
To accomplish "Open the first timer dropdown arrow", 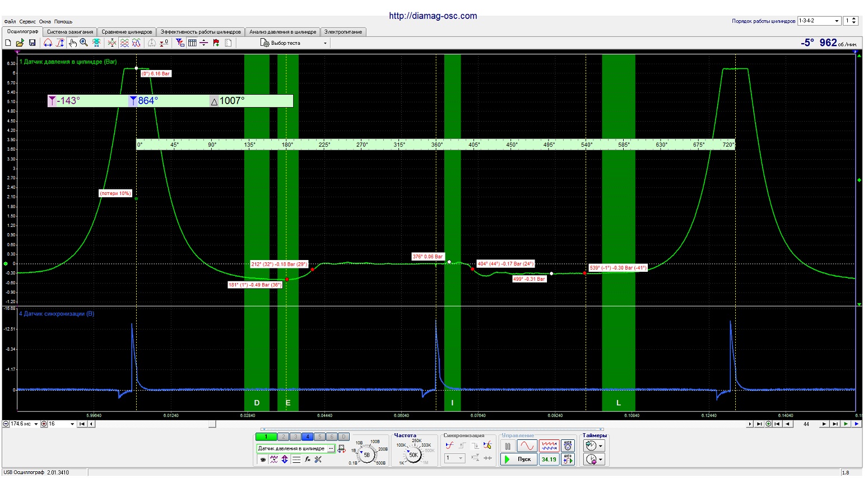I will tap(601, 446).
